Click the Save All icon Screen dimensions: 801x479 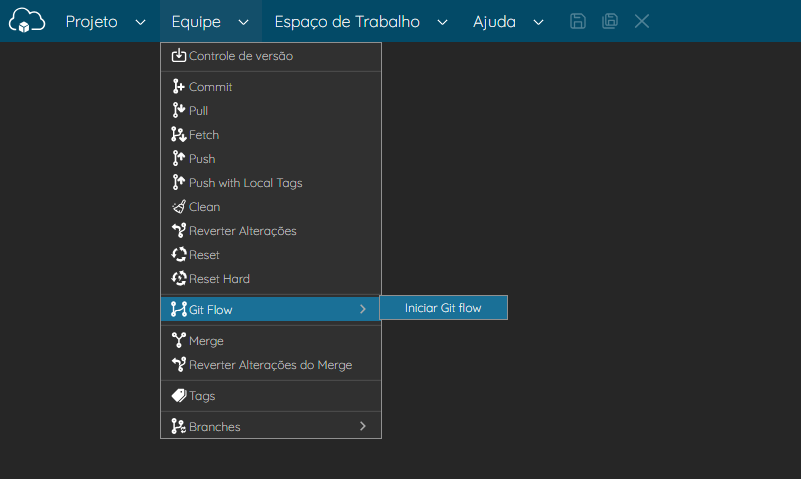(x=610, y=21)
